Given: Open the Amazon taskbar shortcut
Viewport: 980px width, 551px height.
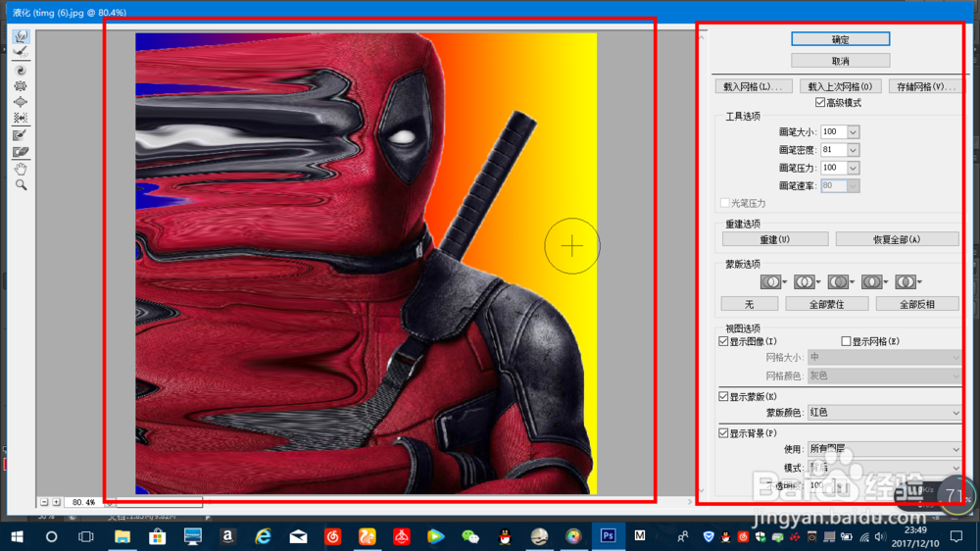Looking at the screenshot, I should 227,536.
